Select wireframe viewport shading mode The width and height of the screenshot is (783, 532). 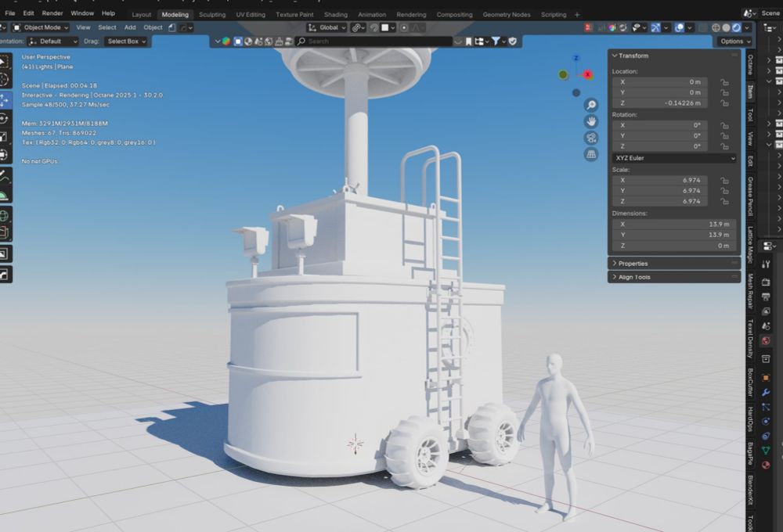pos(716,28)
